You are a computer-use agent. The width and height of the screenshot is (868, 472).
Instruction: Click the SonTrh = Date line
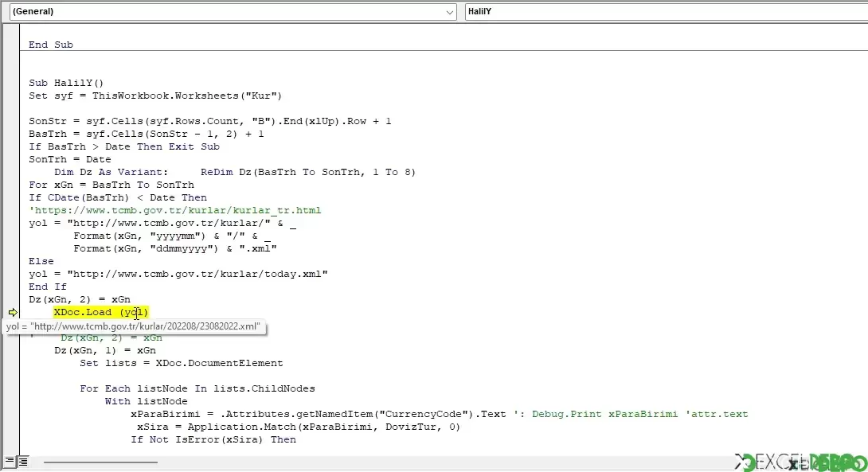click(70, 159)
